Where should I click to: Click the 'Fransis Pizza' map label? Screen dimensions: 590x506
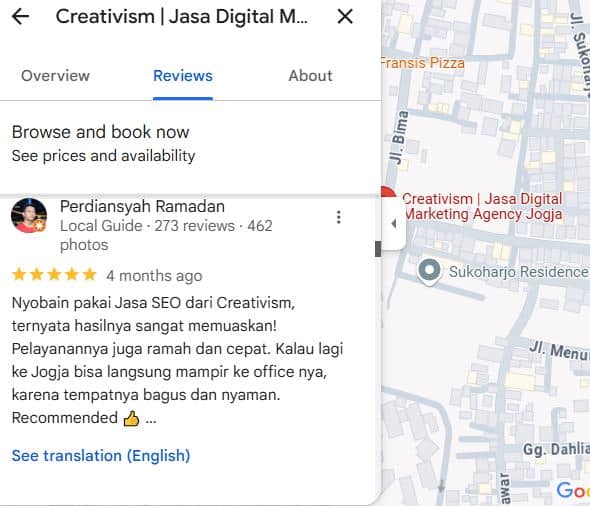(x=423, y=63)
